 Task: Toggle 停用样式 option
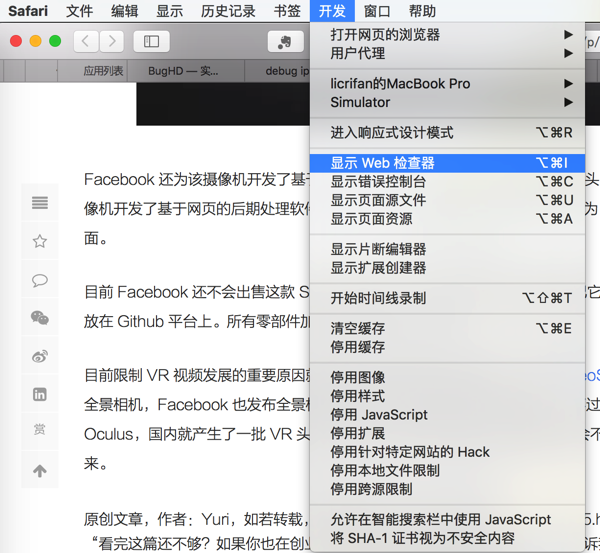(x=447, y=396)
